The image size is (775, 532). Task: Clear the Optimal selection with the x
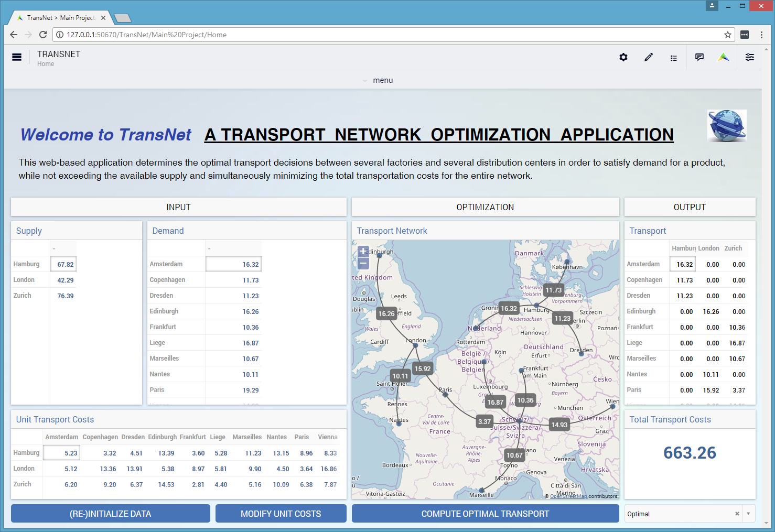tap(737, 514)
